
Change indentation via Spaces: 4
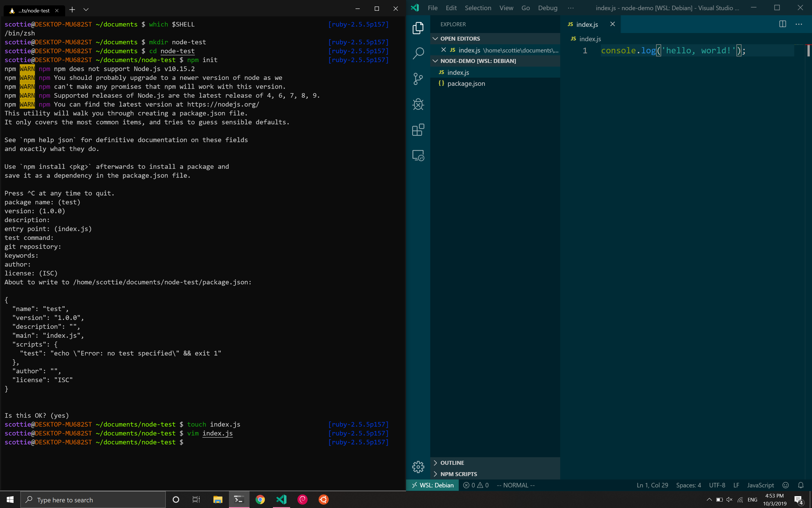tap(689, 485)
